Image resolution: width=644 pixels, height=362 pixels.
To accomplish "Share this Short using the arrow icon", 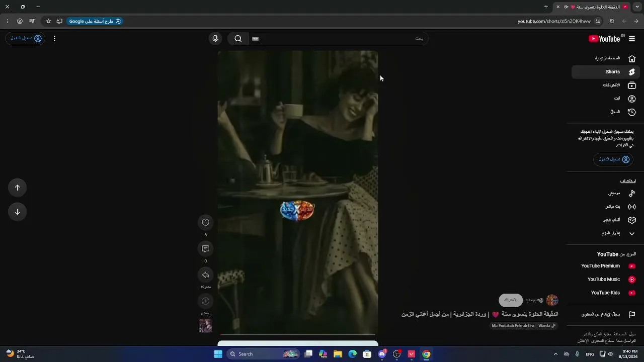I will pyautogui.click(x=205, y=275).
